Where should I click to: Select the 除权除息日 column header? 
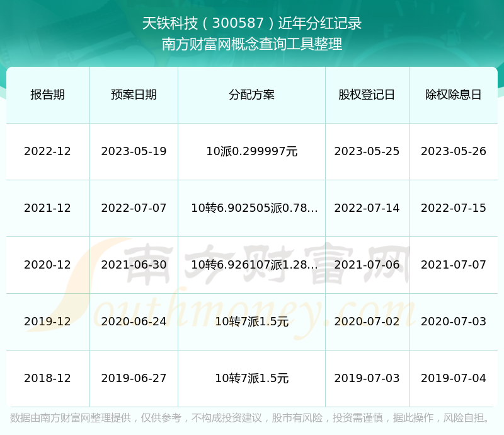click(x=453, y=95)
